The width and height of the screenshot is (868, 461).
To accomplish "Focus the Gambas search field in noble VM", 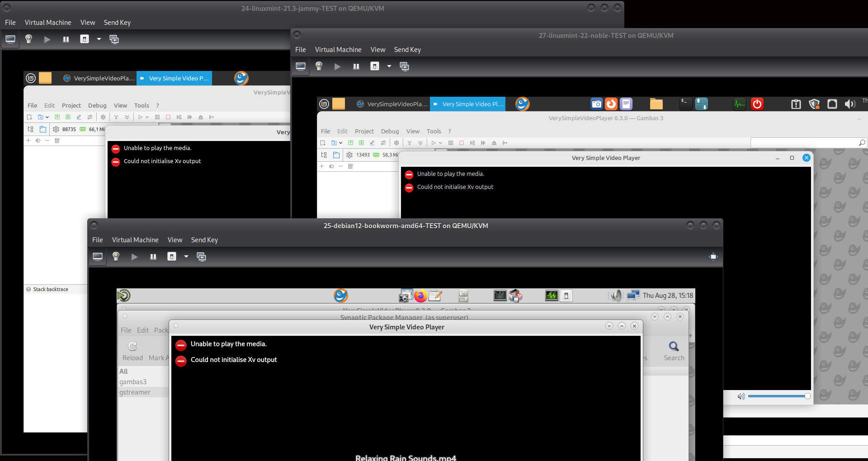I will 808,143.
